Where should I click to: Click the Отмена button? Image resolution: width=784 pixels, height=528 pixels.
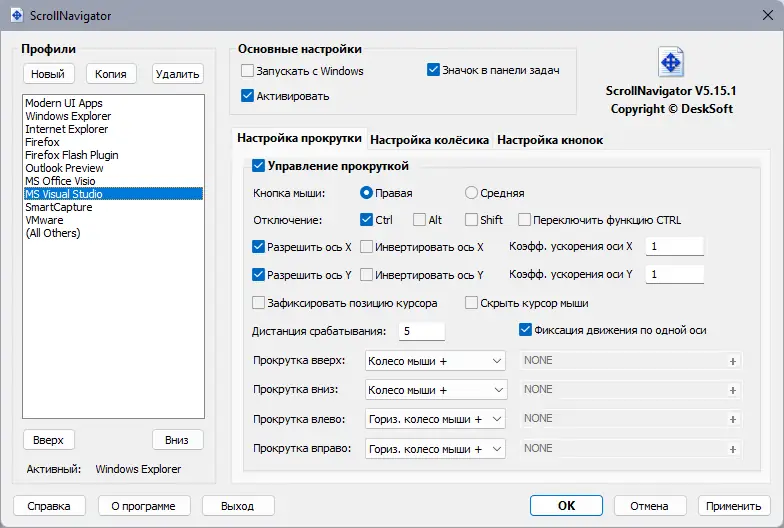[x=650, y=506]
